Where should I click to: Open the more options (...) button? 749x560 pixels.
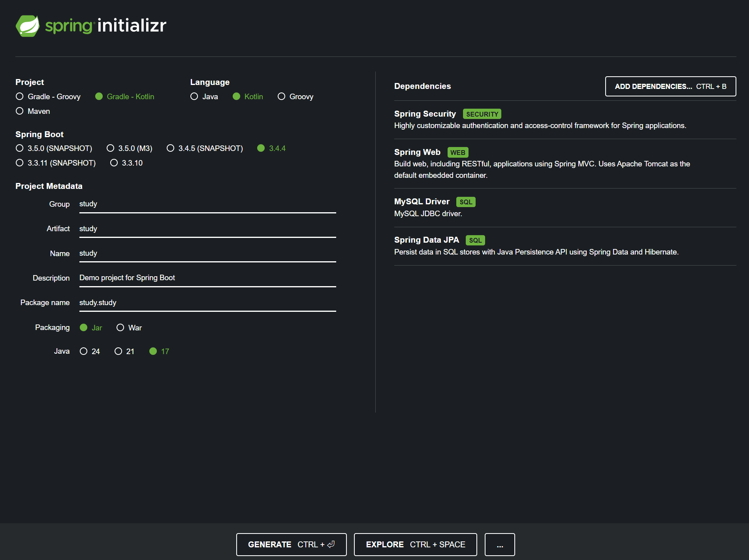500,545
